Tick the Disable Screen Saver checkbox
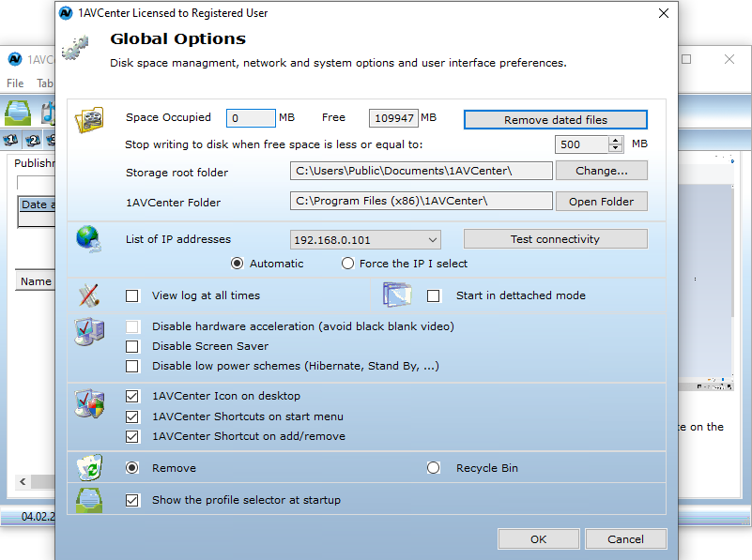Viewport: 752px width, 560px height. pos(131,346)
